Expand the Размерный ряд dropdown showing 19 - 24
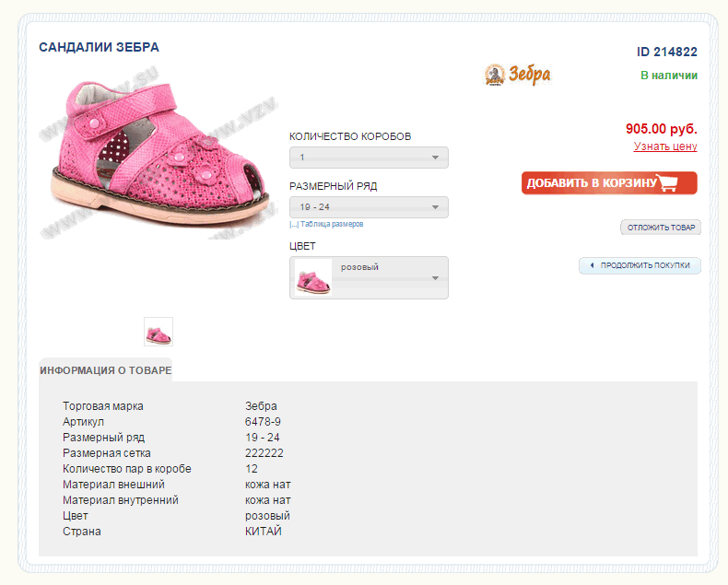Screen dimensions: 728x585 pos(369,207)
